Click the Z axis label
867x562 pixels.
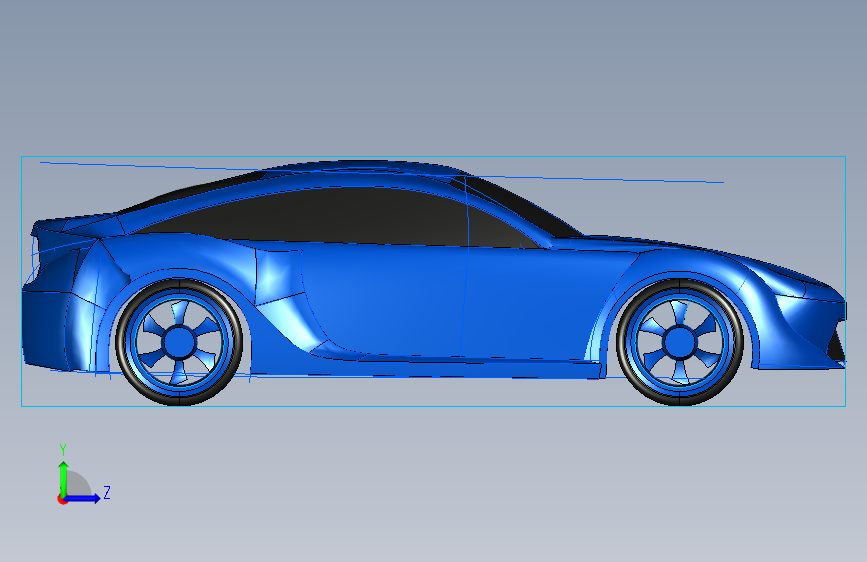[x=107, y=492]
